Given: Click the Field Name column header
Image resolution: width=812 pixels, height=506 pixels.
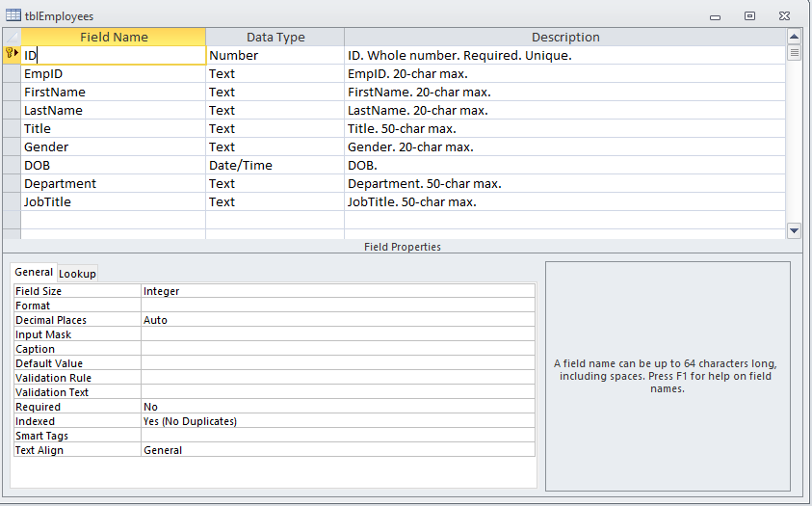Looking at the screenshot, I should (x=114, y=37).
